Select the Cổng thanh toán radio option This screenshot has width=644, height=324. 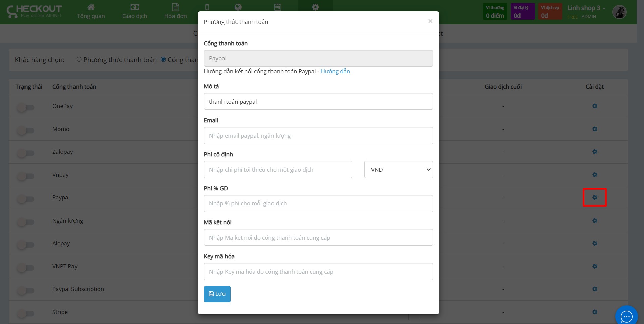[x=163, y=59]
